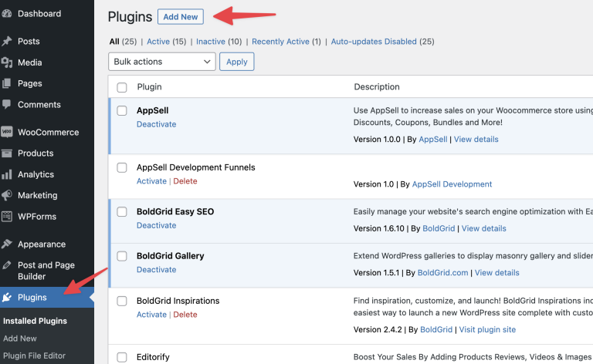The image size is (593, 364).
Task: View details for BoldGrid Gallery
Action: tap(497, 273)
